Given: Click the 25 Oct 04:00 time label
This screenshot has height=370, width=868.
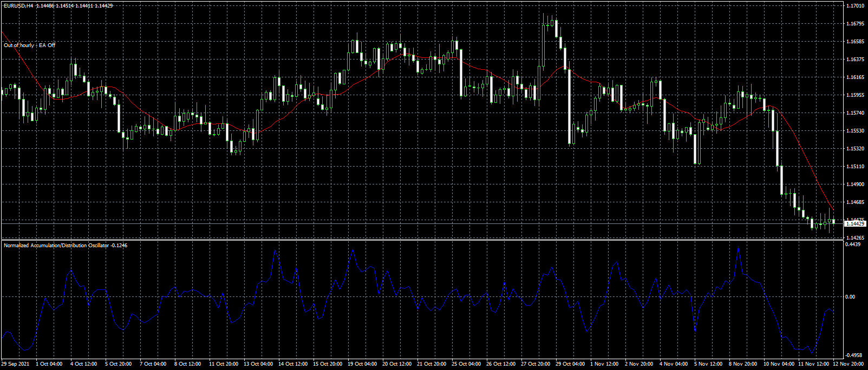Looking at the screenshot, I should (466, 364).
